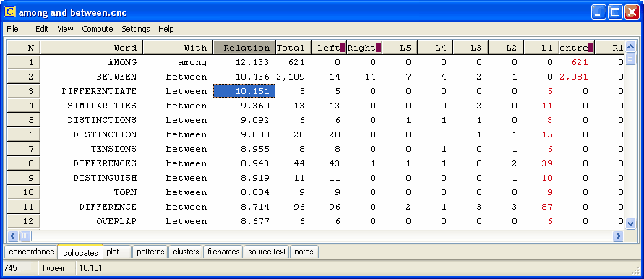This screenshot has height=279, width=644.
Task: Select the word DISTINGUISH
Action: [105, 178]
